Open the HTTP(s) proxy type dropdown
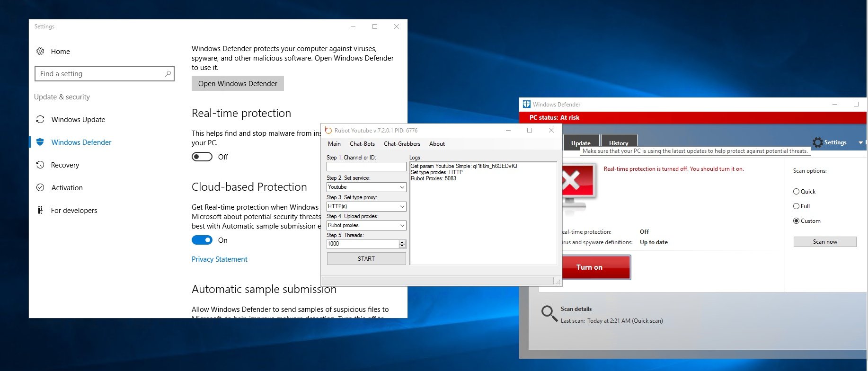868x371 pixels. pyautogui.click(x=402, y=206)
